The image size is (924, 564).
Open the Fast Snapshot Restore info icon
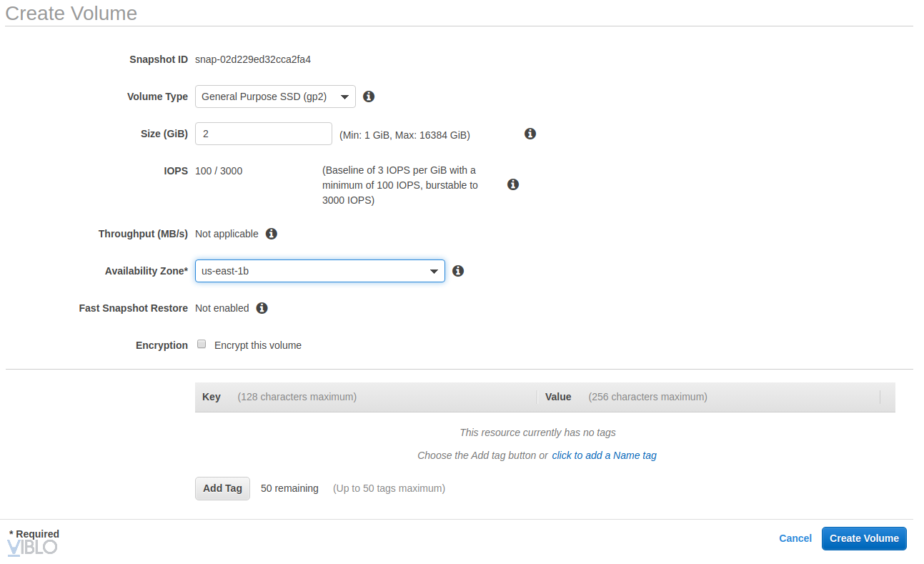pyautogui.click(x=262, y=308)
